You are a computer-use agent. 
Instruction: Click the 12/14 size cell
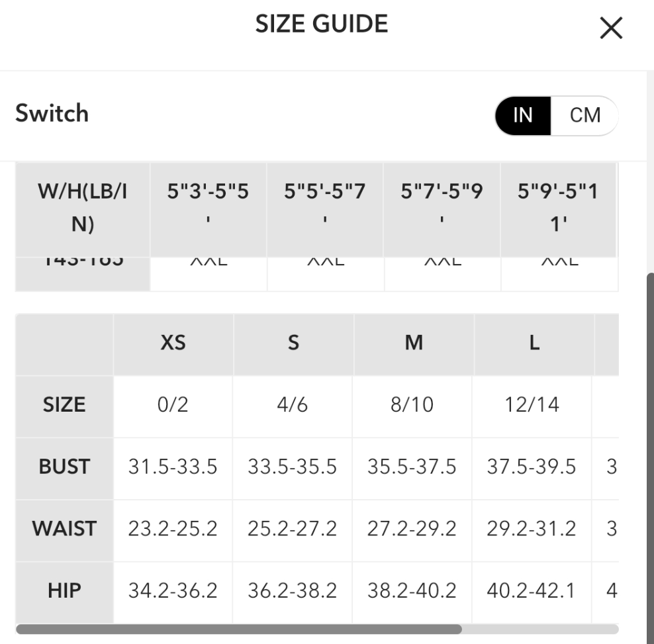(x=532, y=404)
